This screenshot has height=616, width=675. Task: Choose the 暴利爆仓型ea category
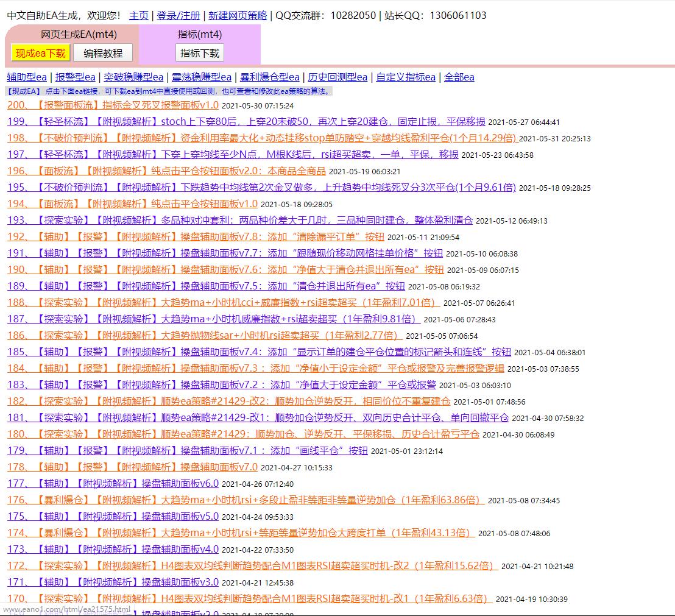(270, 77)
